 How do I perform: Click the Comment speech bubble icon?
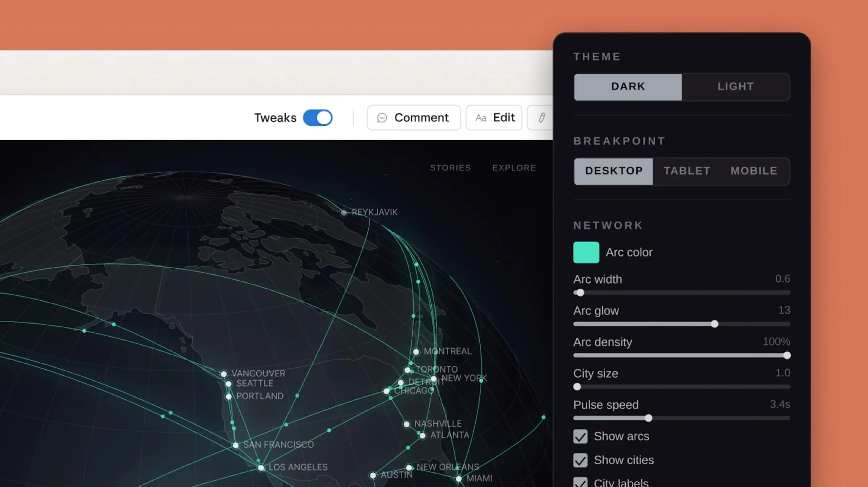click(x=382, y=118)
